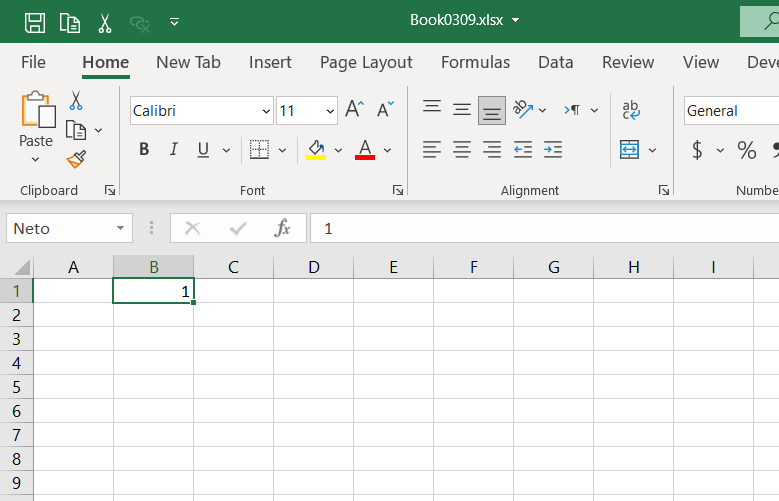Viewport: 779px width, 501px height.
Task: Expand the Paste options arrow
Action: tap(35, 160)
